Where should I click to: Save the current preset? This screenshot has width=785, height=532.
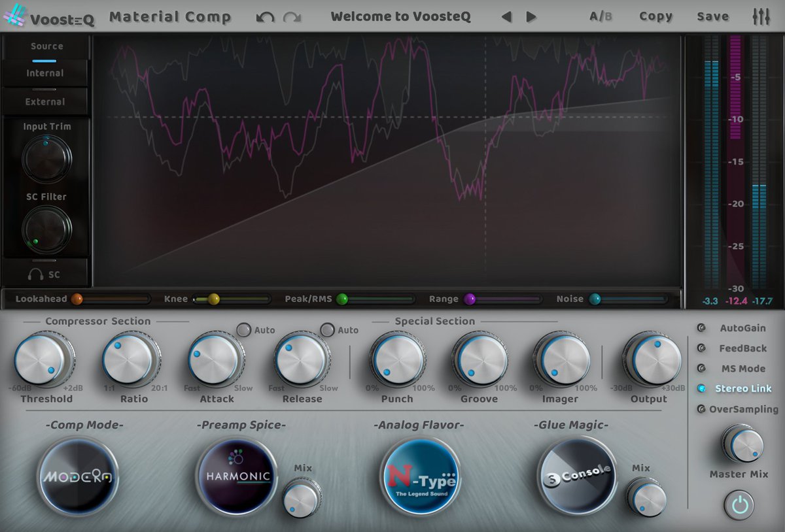pyautogui.click(x=712, y=16)
